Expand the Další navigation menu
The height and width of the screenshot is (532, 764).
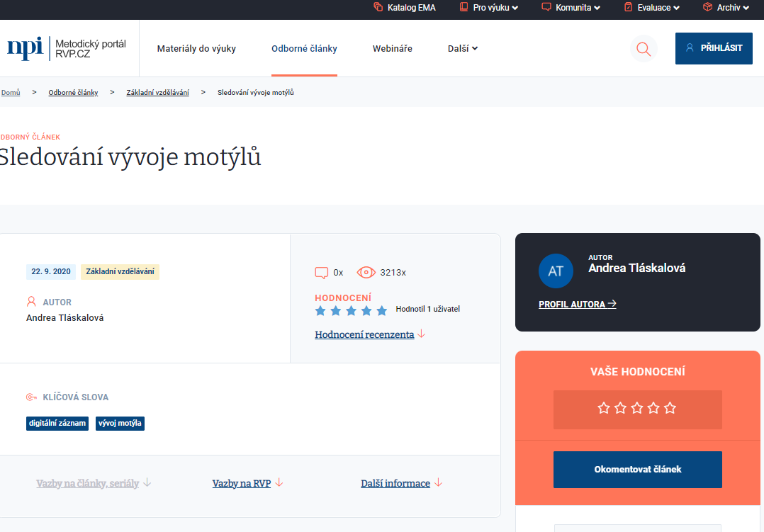click(x=463, y=49)
